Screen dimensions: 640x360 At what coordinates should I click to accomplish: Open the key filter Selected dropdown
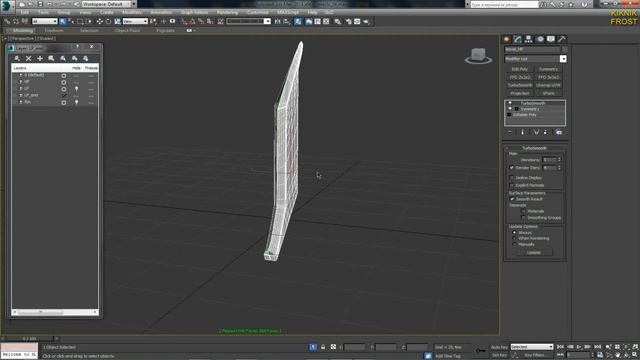point(532,347)
